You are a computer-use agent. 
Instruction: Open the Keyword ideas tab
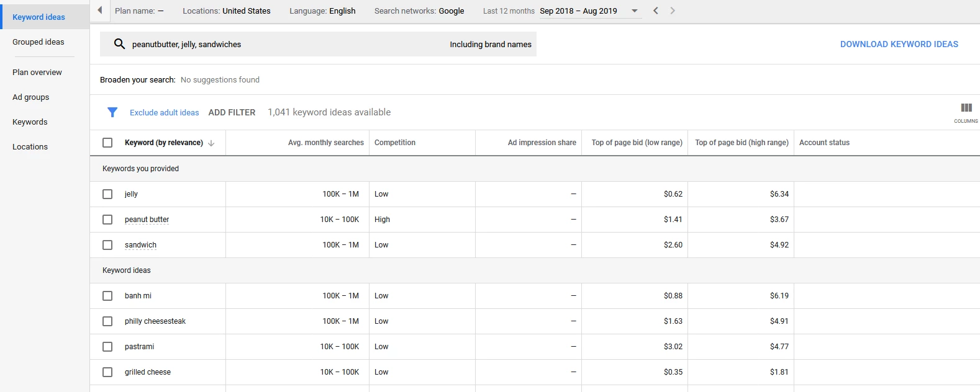tap(45, 17)
